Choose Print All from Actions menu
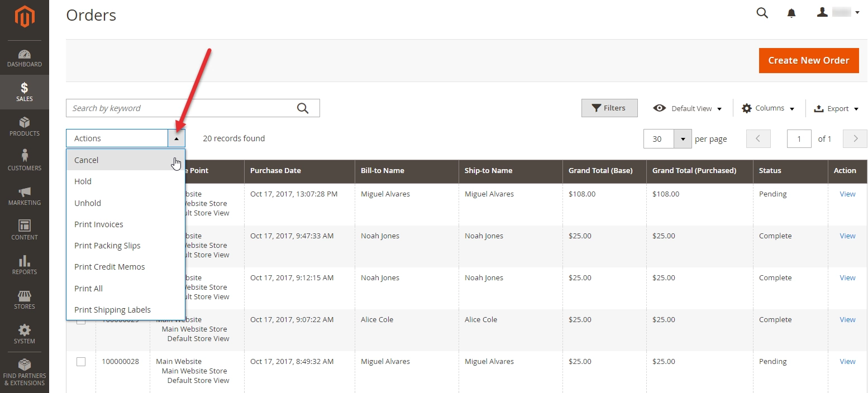Viewport: 868px width, 393px height. [126, 289]
